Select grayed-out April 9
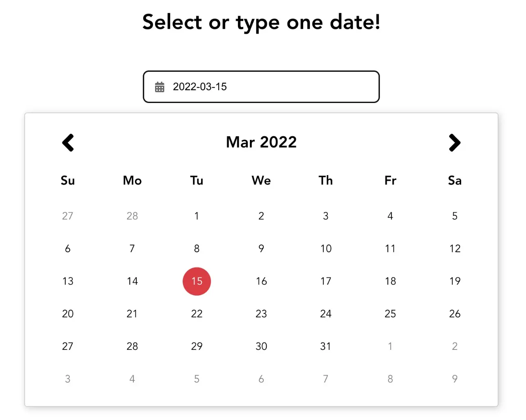The height and width of the screenshot is (420, 526). (x=455, y=379)
